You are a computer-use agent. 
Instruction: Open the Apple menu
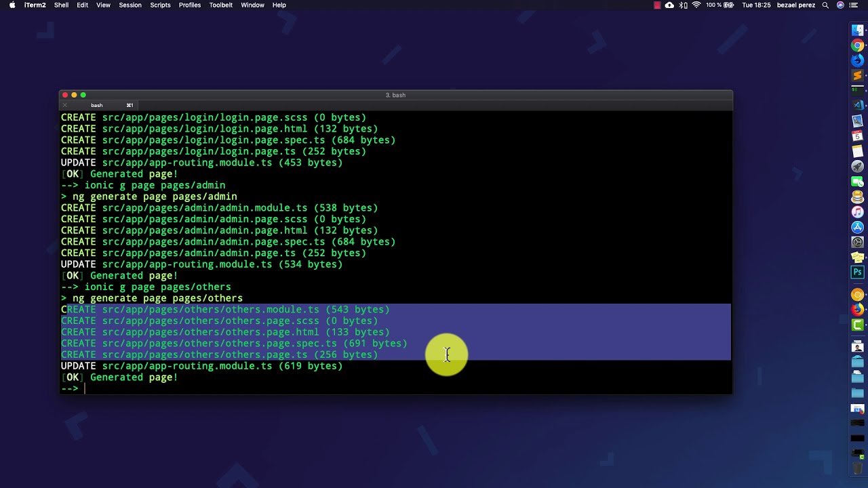(12, 5)
